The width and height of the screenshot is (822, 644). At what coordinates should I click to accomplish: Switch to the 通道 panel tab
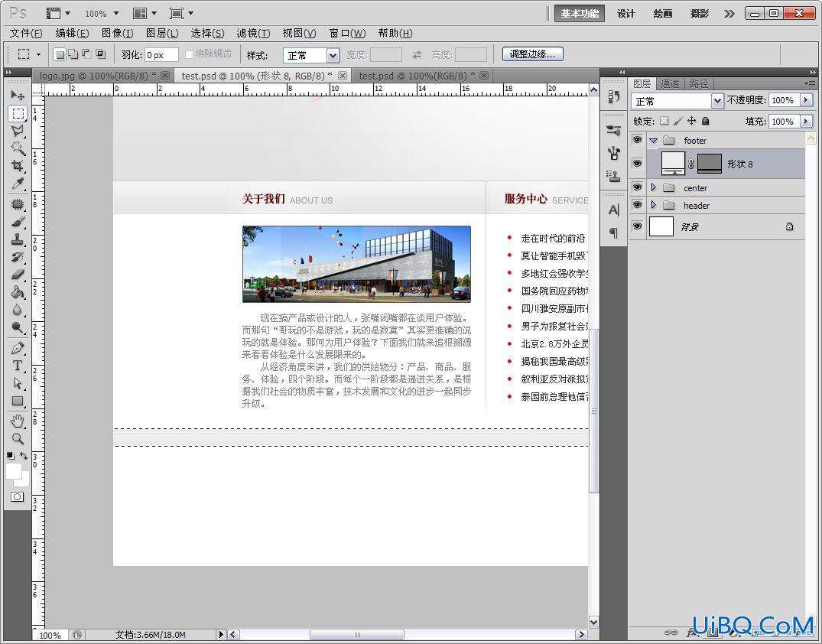[x=670, y=84]
